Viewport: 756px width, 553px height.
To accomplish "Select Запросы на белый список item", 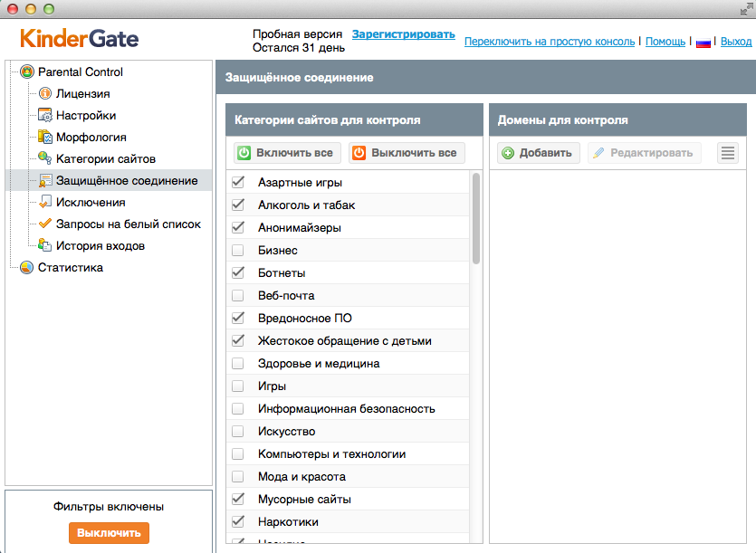I will [128, 224].
